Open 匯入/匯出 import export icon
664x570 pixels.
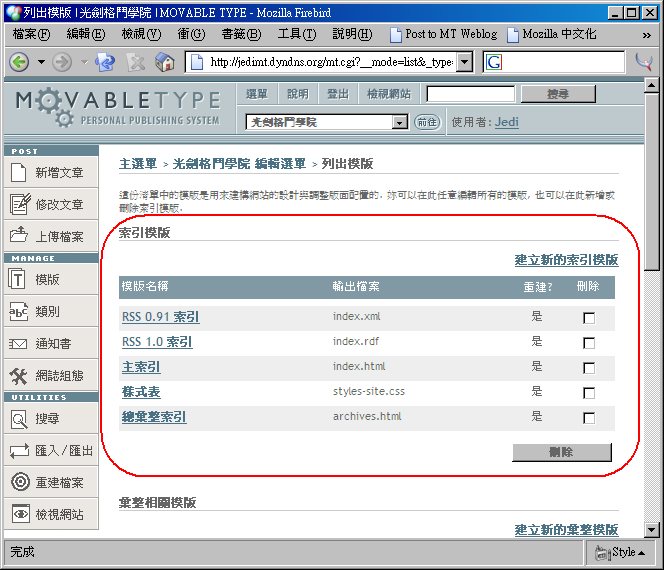(19, 451)
